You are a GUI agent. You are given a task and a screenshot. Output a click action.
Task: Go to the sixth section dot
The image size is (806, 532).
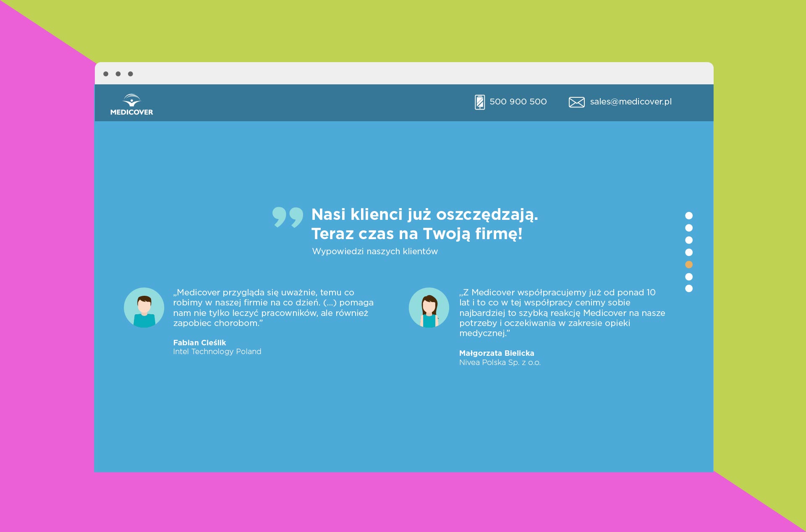coord(689,276)
